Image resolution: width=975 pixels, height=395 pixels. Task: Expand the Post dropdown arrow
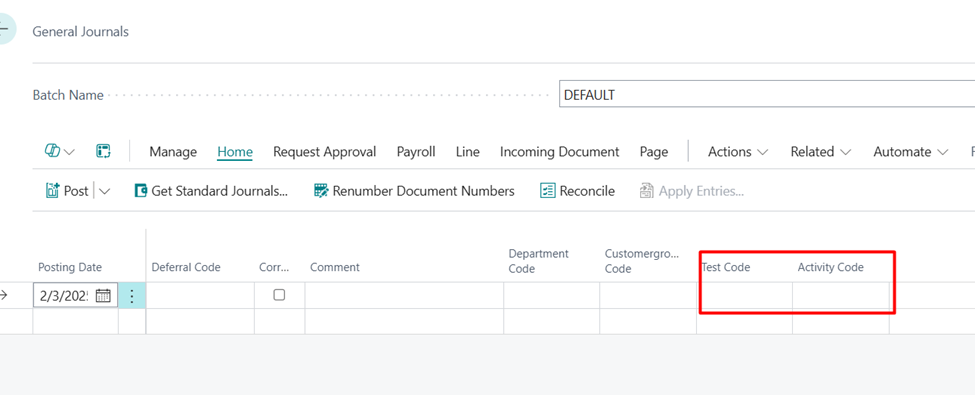104,191
